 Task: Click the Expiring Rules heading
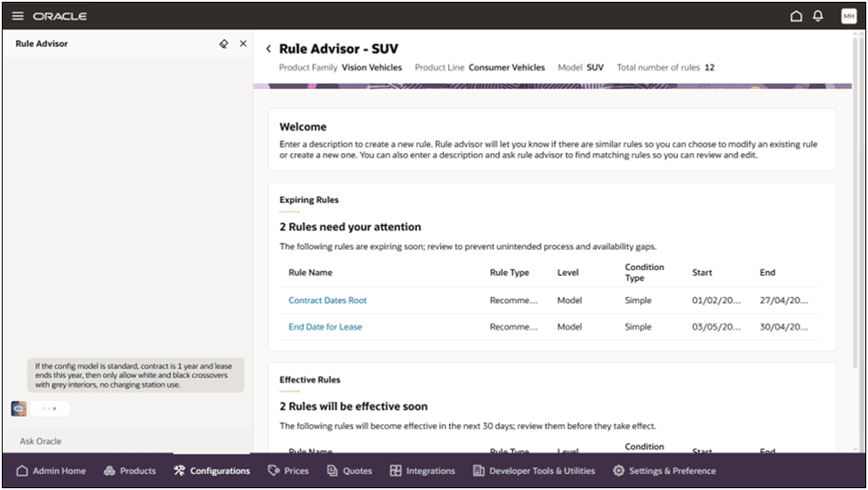click(x=309, y=200)
